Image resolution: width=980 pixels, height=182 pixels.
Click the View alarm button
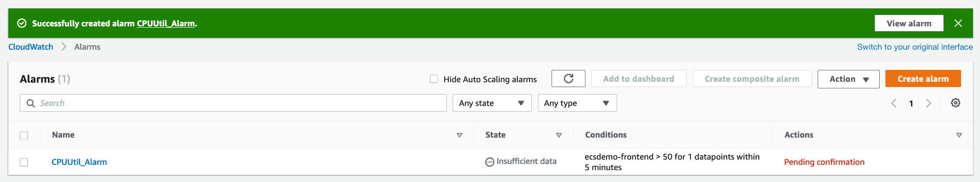pos(909,23)
